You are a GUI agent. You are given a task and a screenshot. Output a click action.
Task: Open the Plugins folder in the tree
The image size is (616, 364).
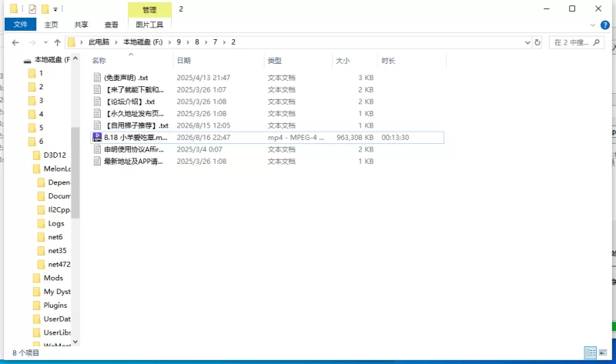coord(55,305)
